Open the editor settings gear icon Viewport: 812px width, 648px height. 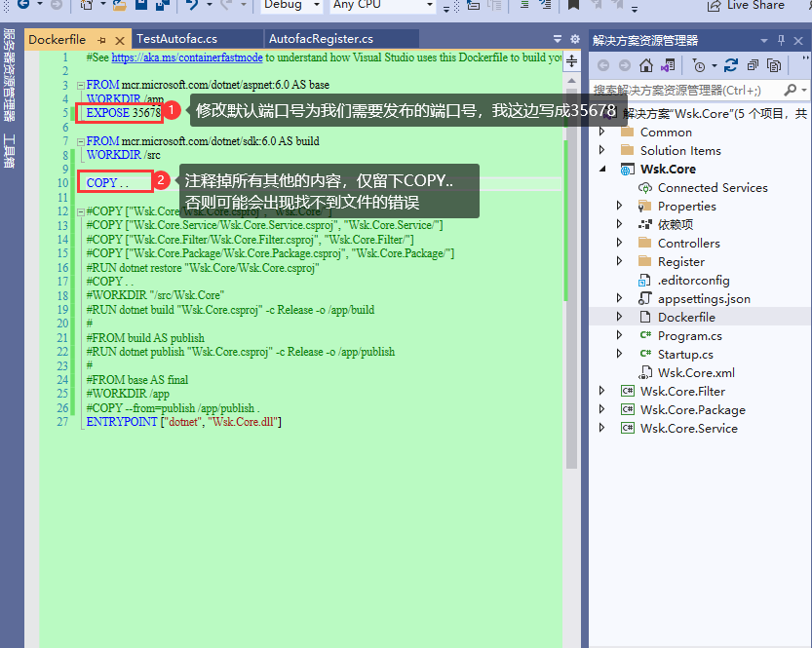[575, 39]
